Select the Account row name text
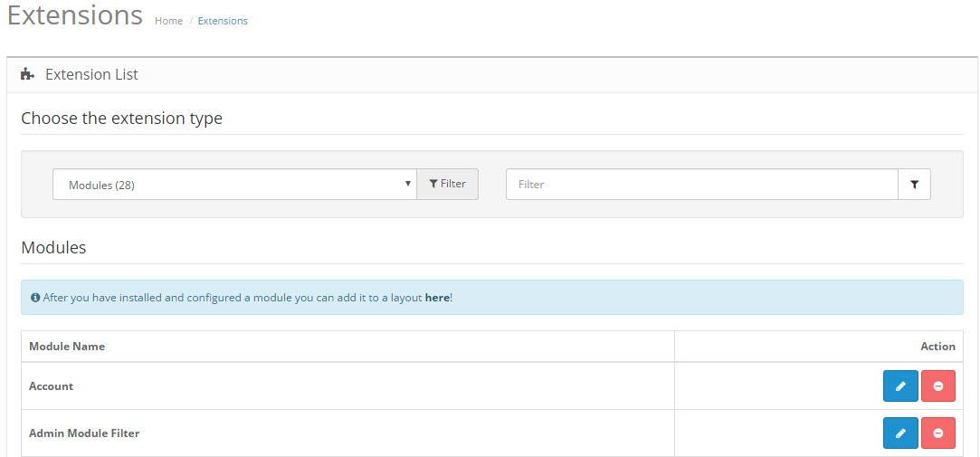Screen dimensions: 980x457 52,386
